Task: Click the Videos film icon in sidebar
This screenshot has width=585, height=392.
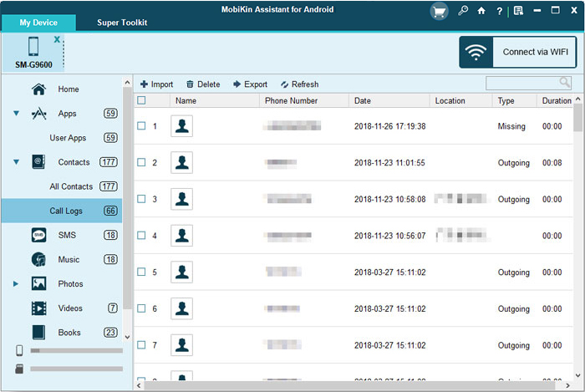Action: pyautogui.click(x=38, y=308)
